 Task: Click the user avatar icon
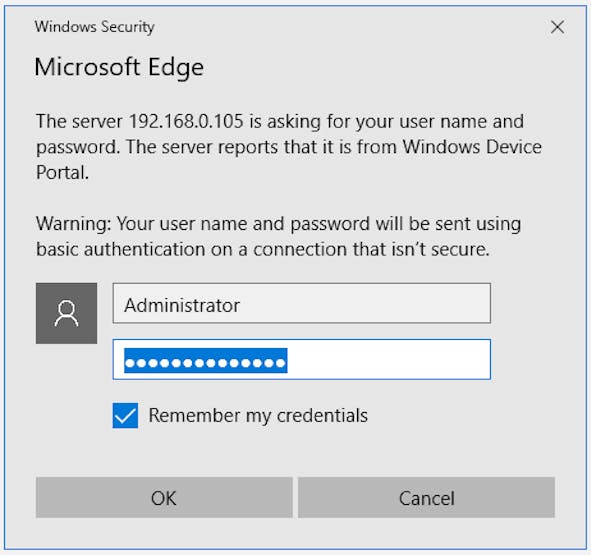(66, 313)
